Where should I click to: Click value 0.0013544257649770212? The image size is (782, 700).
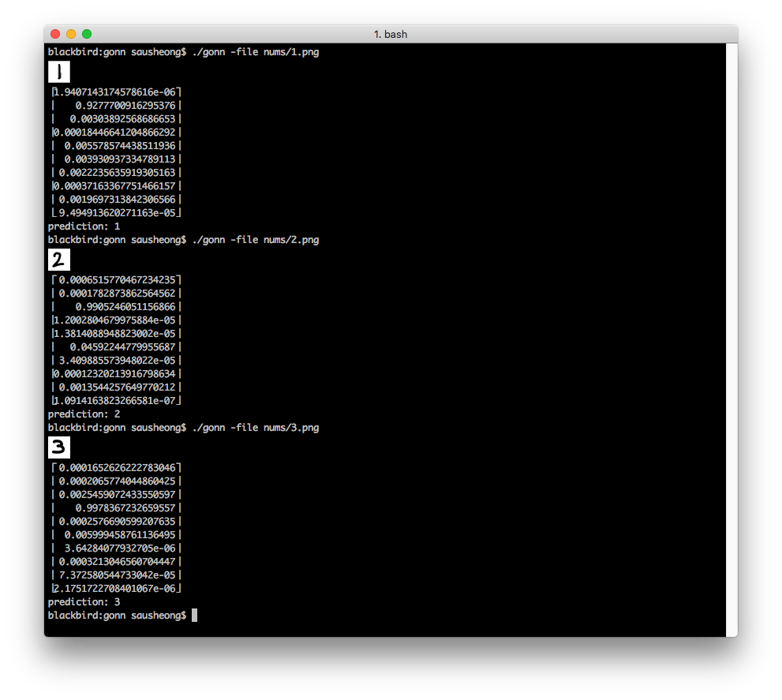click(118, 387)
